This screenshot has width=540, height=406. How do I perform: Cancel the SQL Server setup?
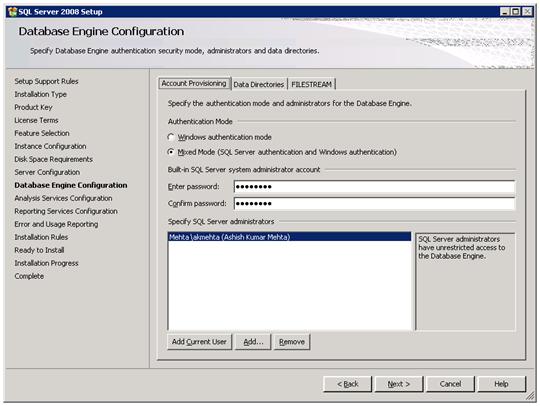click(450, 384)
